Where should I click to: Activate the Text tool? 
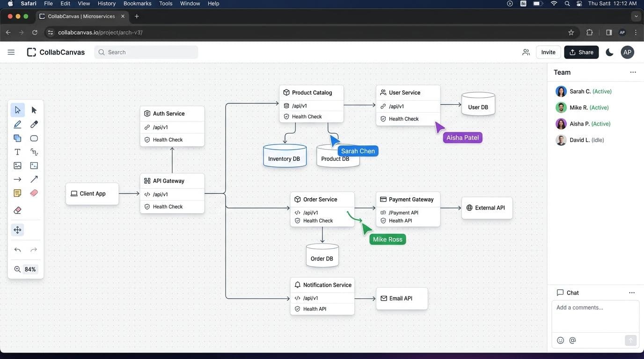pos(17,152)
